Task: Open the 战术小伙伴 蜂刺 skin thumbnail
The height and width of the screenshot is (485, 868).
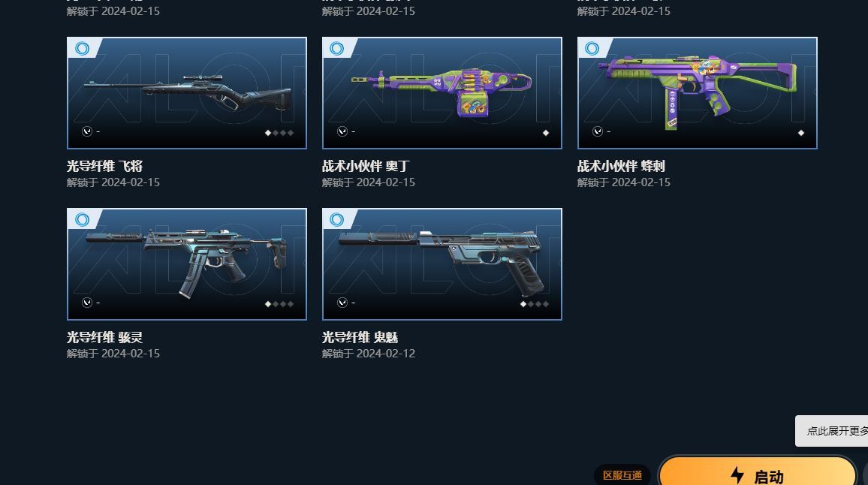Action: [x=697, y=93]
